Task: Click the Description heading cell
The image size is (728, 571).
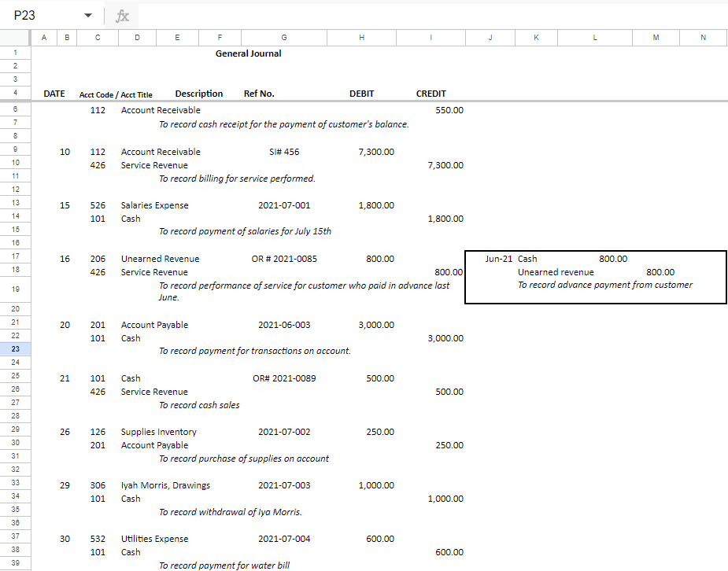Action: [198, 94]
